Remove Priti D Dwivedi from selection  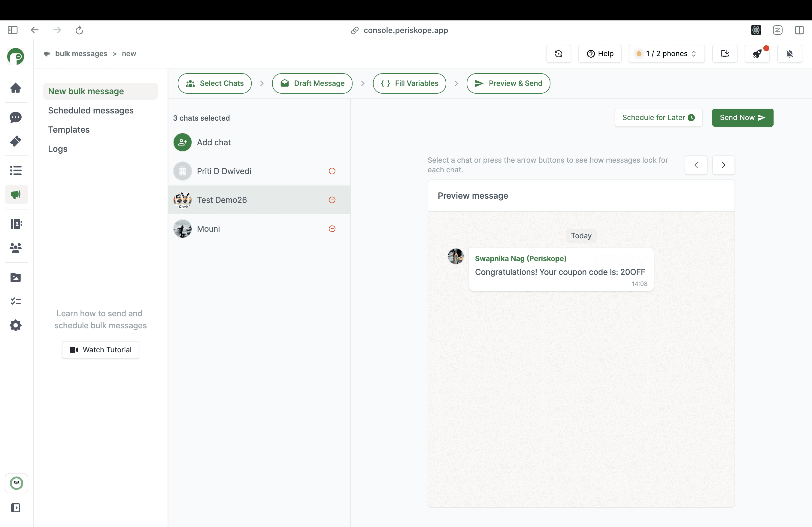point(332,171)
